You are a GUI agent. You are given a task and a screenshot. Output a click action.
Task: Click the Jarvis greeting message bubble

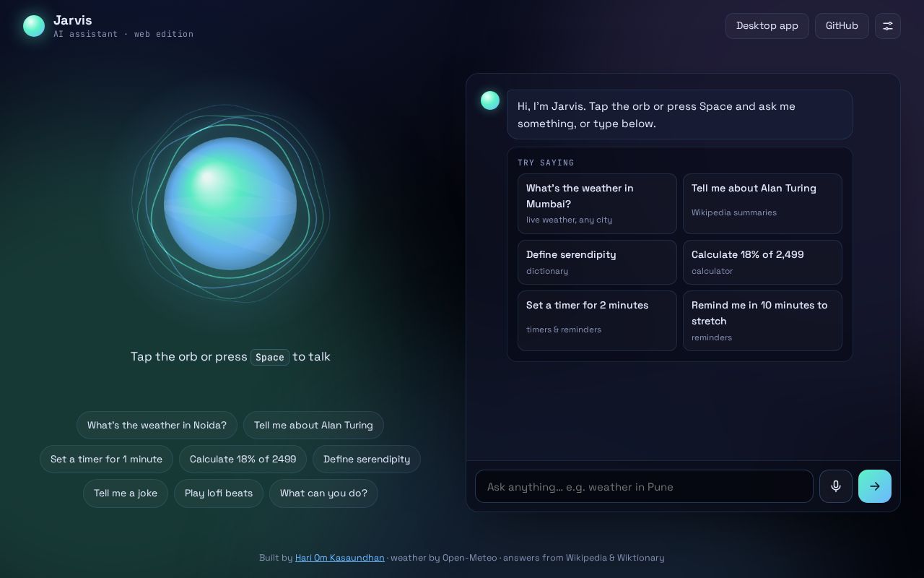679,114
